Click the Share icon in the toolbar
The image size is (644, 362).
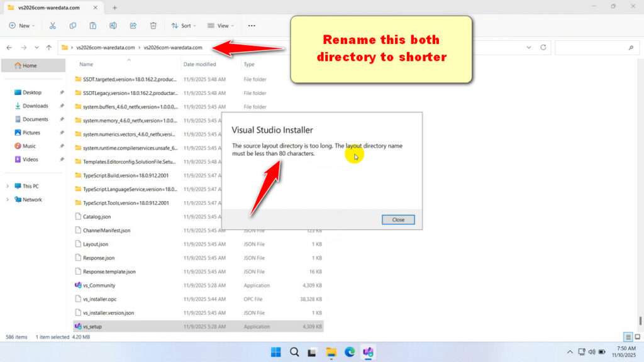[133, 25]
